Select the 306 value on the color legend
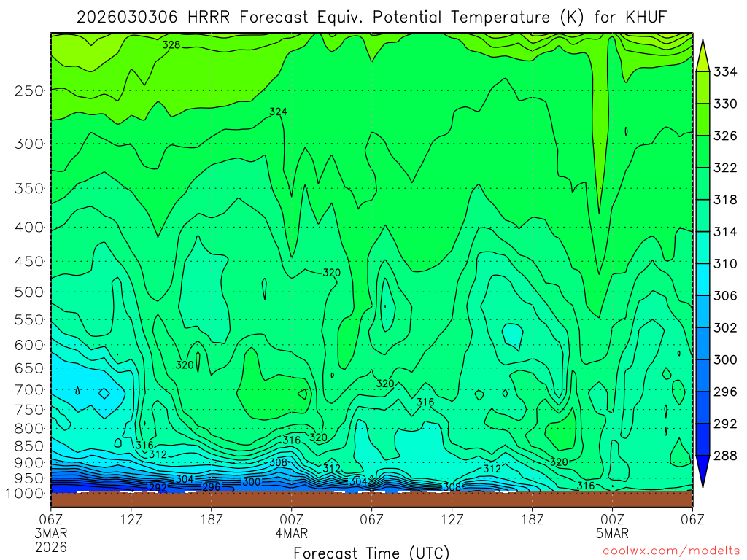This screenshot has width=747, height=560. (x=725, y=296)
